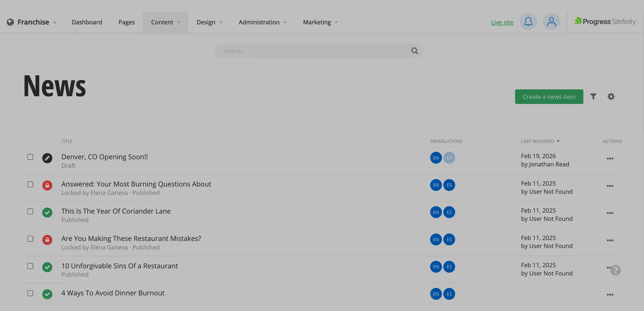Open the user profile icon

click(x=551, y=22)
